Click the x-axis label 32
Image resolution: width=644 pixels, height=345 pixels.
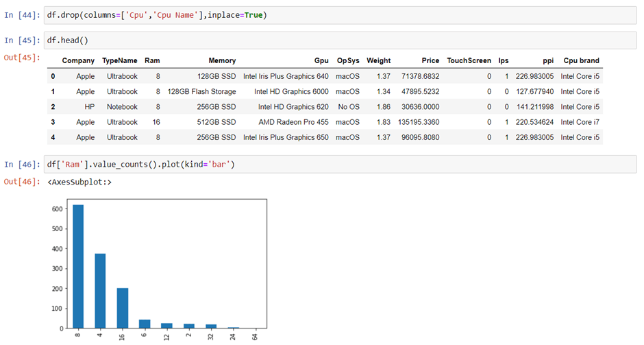(211, 336)
